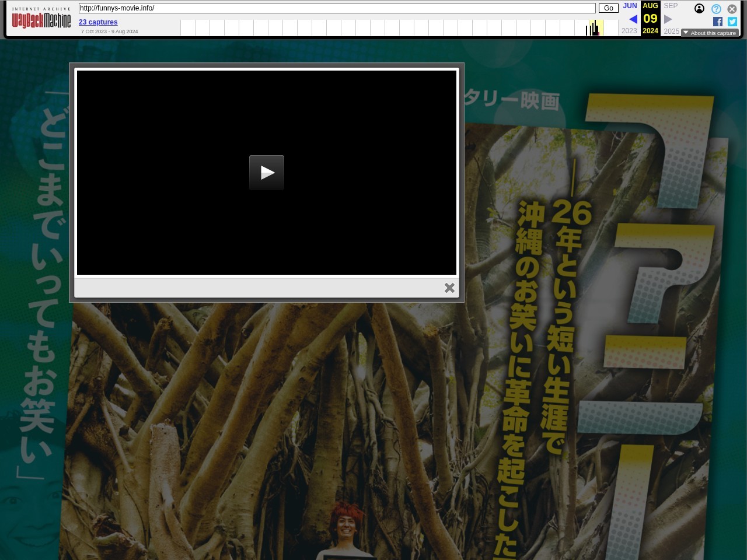The height and width of the screenshot is (560, 747).
Task: Click the black video display area
Action: click(x=175, y=233)
